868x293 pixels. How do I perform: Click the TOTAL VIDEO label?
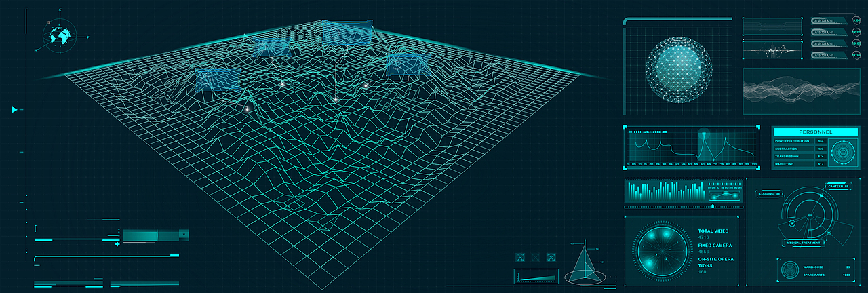click(713, 231)
